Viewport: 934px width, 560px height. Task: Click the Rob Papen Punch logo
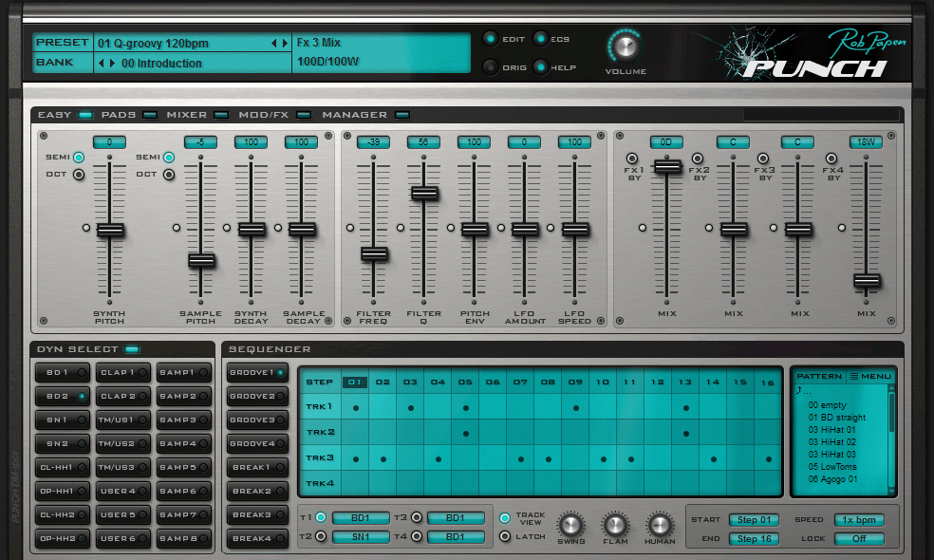click(816, 53)
